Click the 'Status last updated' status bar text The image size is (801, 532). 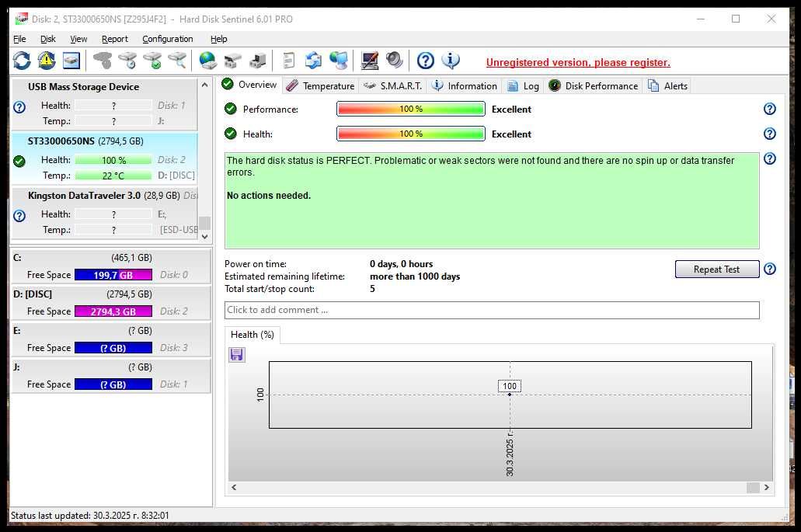click(90, 515)
